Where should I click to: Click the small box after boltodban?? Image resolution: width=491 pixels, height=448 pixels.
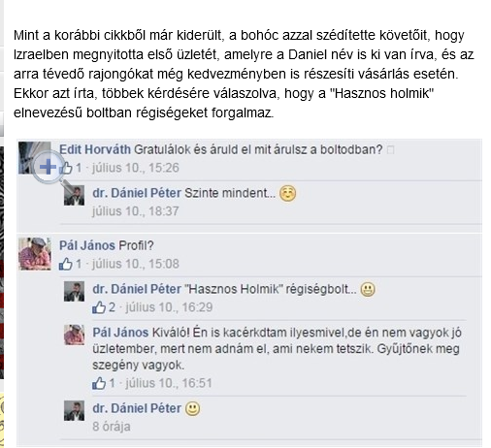[391, 150]
